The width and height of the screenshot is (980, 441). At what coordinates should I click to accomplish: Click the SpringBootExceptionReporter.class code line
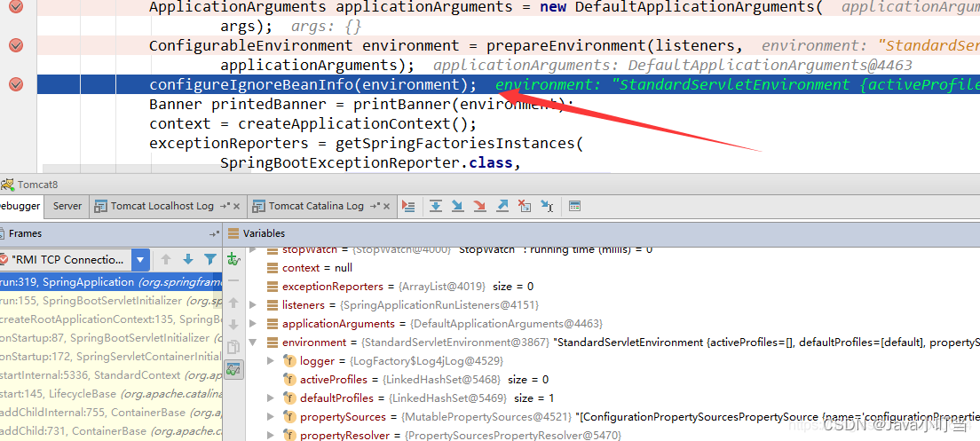click(x=371, y=163)
